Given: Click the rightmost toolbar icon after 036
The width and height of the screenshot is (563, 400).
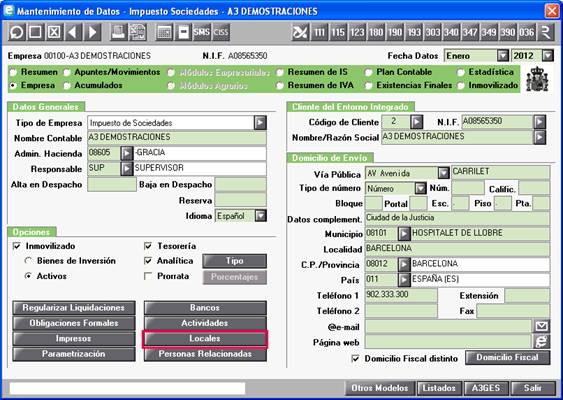Looking at the screenshot, I should coord(546,33).
